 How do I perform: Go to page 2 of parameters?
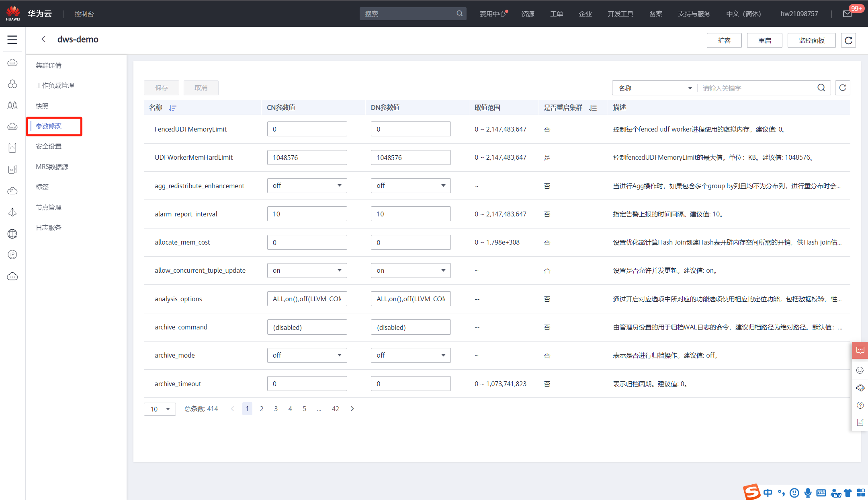pyautogui.click(x=262, y=409)
